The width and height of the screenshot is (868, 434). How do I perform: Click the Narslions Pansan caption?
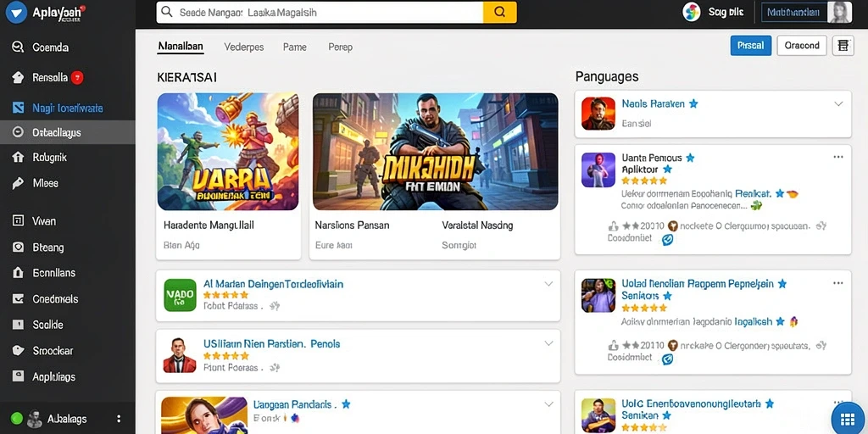[352, 225]
